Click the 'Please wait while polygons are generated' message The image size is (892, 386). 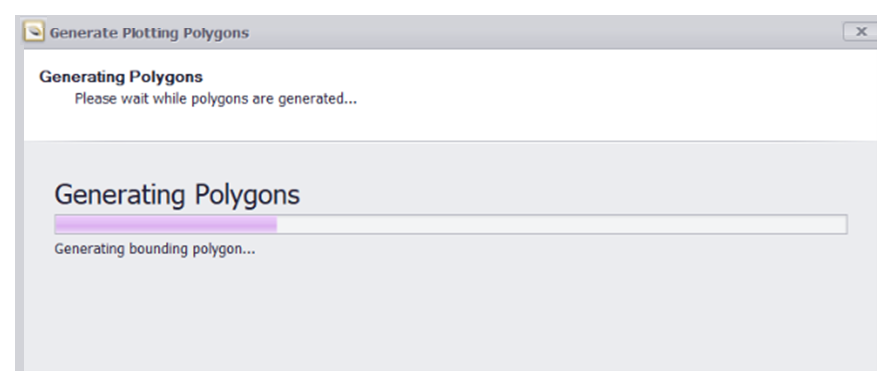pyautogui.click(x=216, y=99)
